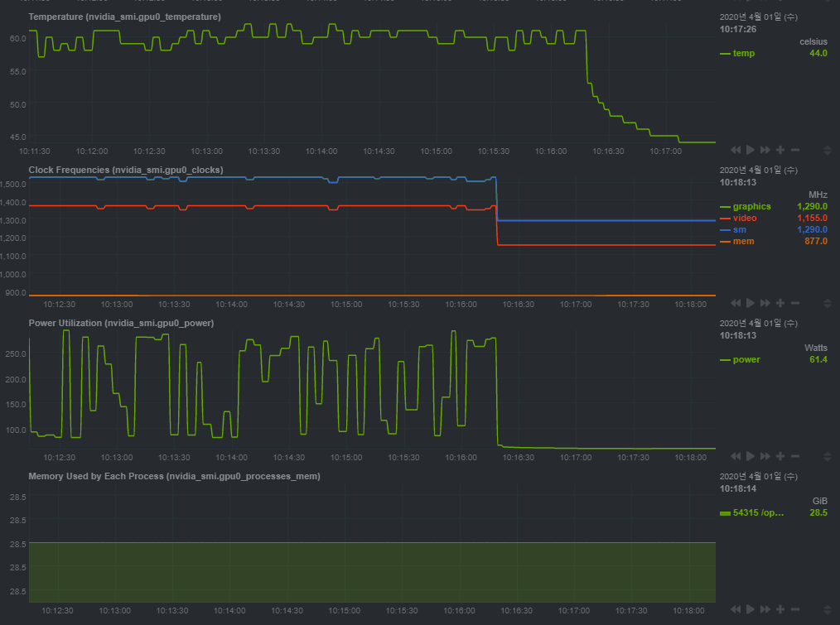Screen dimensions: 840x625
Task: Rewind the Power Utilization chart timeline
Action: (x=736, y=456)
